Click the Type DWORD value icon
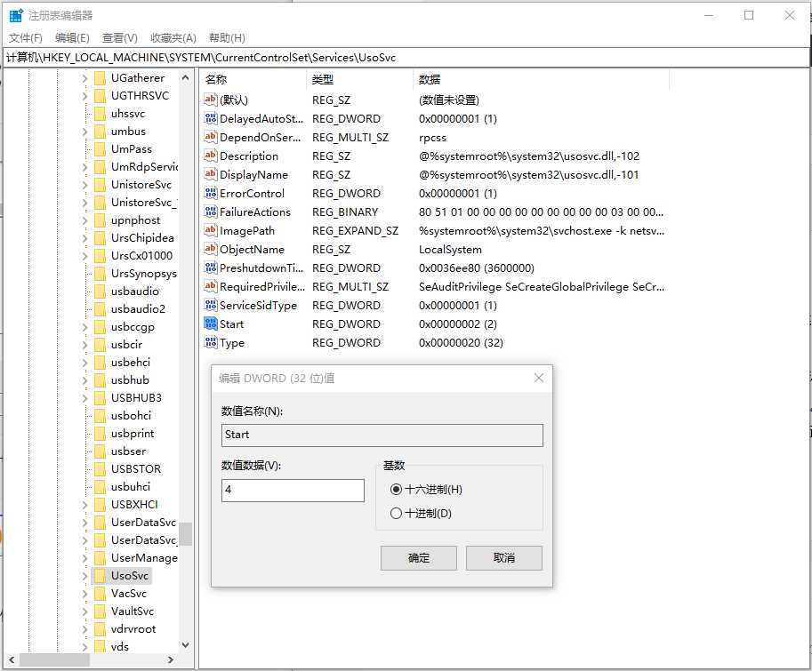The image size is (812, 671). tap(210, 342)
